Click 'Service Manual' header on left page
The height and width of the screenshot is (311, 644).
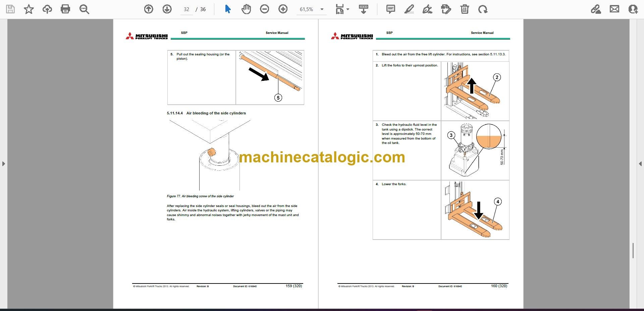pos(277,33)
